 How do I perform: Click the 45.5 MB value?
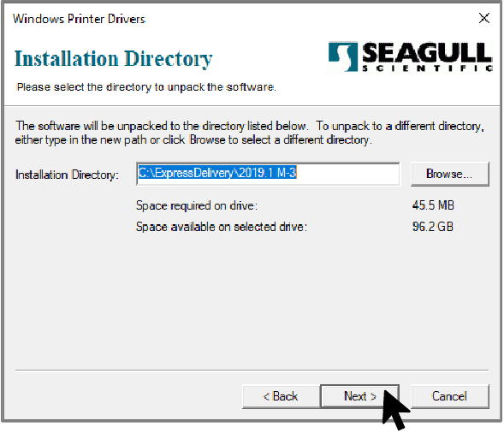(433, 205)
